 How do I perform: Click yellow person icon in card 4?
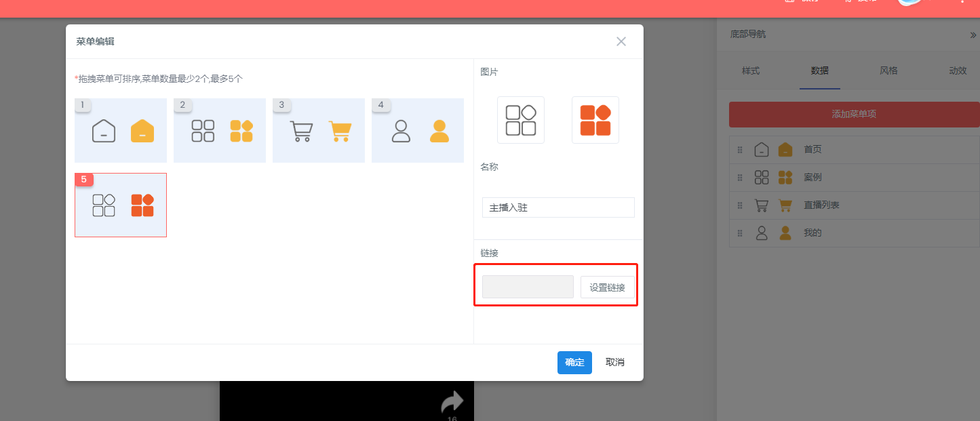[439, 131]
